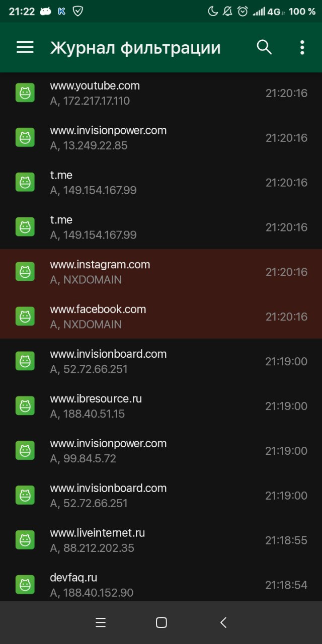Image resolution: width=322 pixels, height=644 pixels.
Task: Tap the icon beside devfaq.ru entry
Action: point(25,585)
